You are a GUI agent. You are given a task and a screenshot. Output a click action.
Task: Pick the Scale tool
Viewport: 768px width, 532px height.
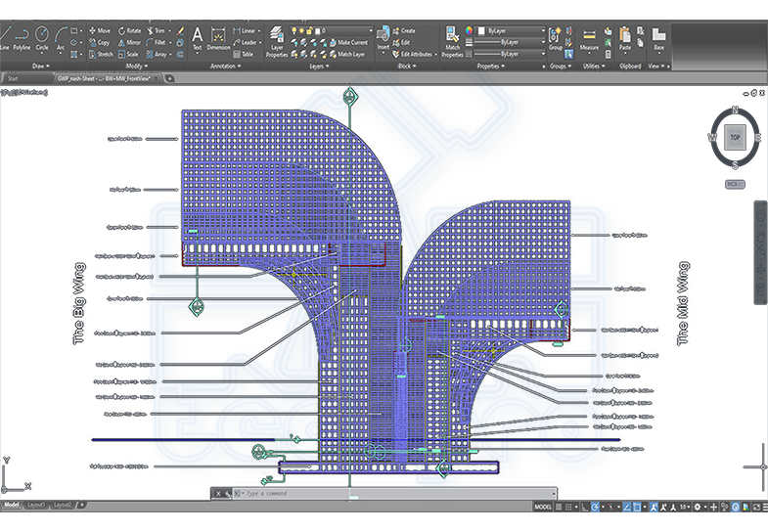coord(128,55)
